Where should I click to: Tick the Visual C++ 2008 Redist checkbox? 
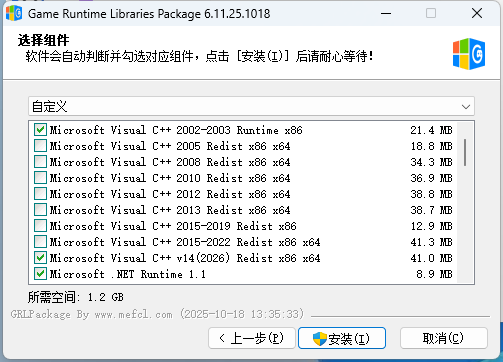tap(40, 162)
